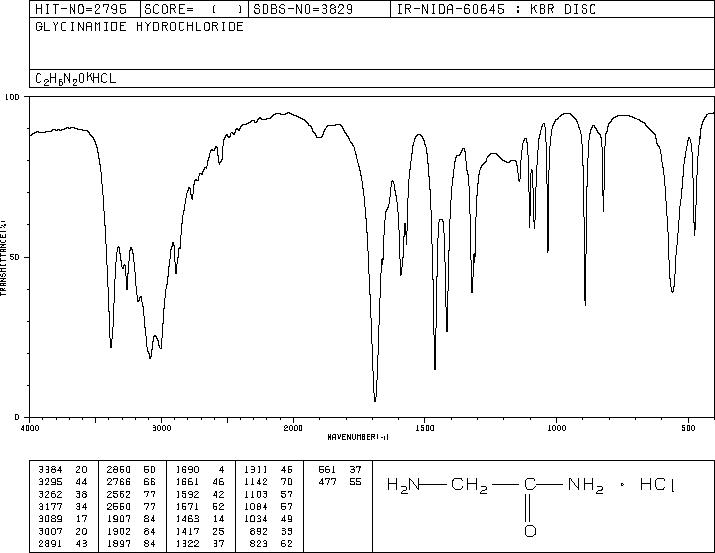Select peak value 892 in the table
Image resolution: width=715 pixels, height=553 pixels.
[259, 532]
